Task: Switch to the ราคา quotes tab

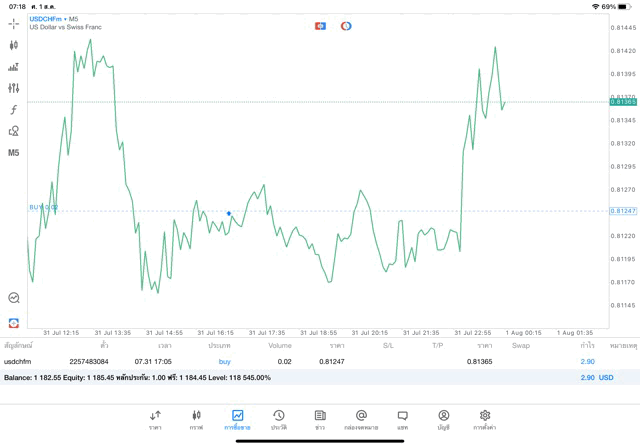Action: [155, 419]
